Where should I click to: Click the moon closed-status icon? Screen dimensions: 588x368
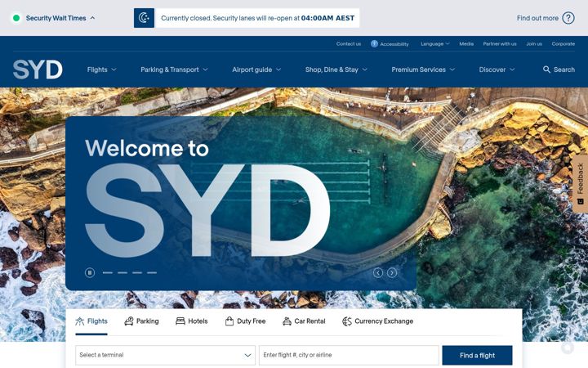point(144,18)
